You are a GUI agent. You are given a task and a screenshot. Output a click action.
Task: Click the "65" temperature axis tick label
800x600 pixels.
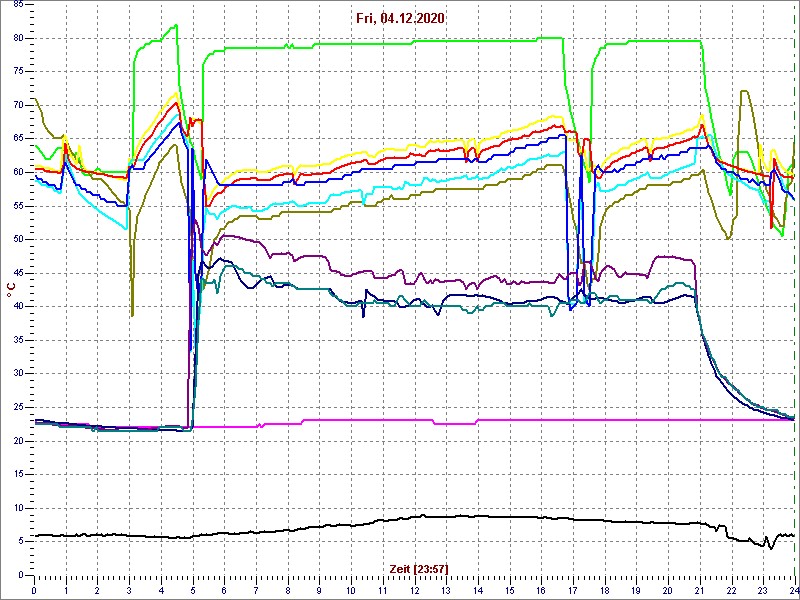[x=17, y=139]
